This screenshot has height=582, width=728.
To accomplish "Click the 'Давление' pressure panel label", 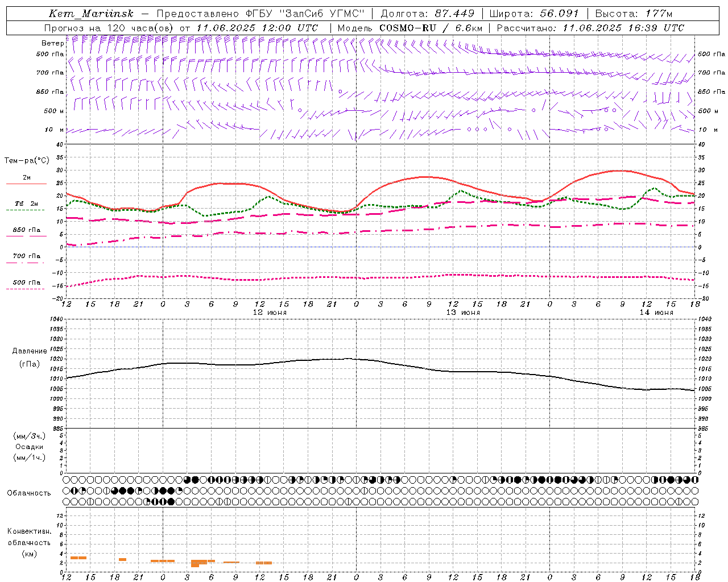I will [x=29, y=351].
